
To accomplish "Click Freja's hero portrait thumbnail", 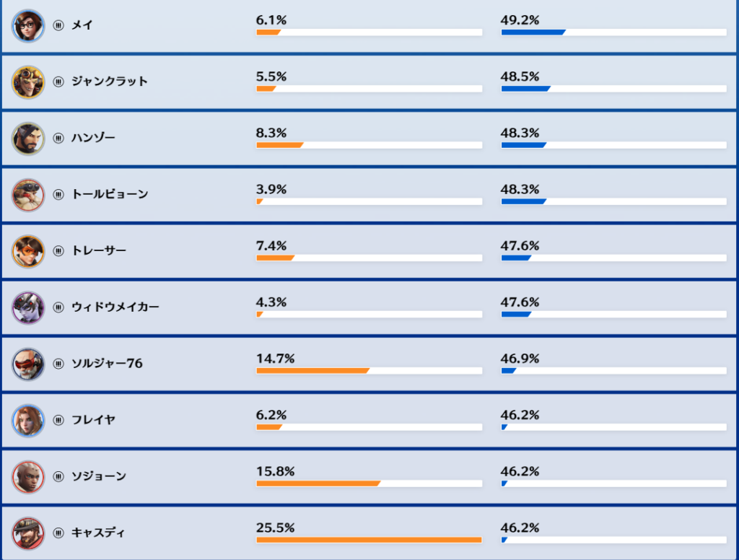I will pos(28,420).
